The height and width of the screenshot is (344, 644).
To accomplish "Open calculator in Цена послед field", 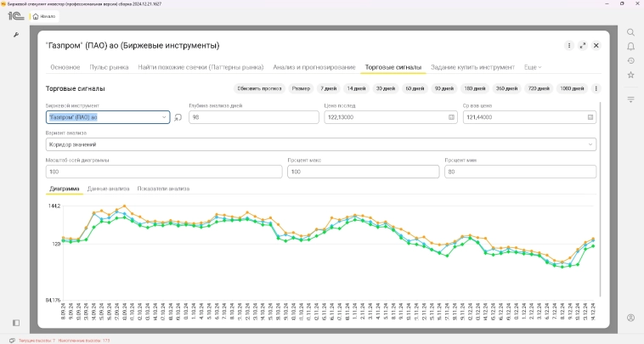I will click(451, 117).
